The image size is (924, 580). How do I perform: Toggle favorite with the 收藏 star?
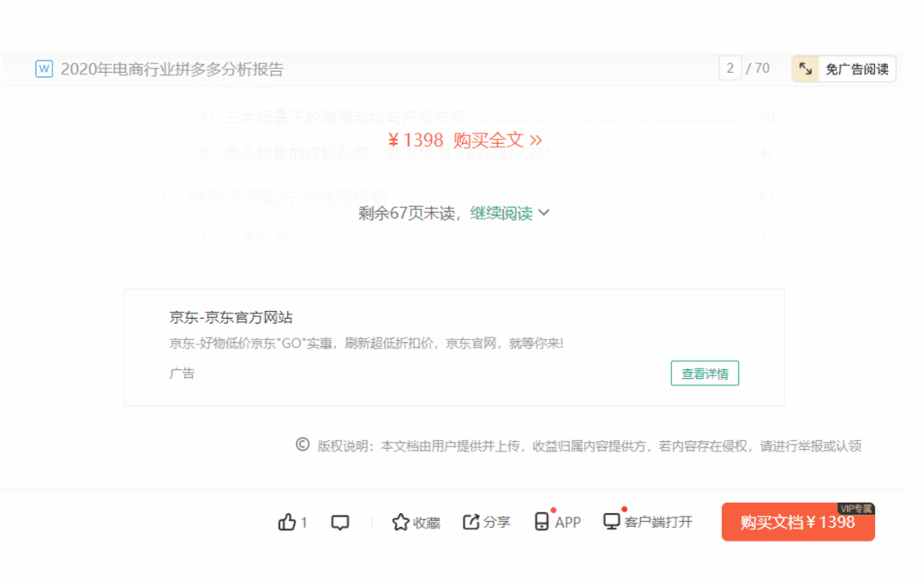399,522
